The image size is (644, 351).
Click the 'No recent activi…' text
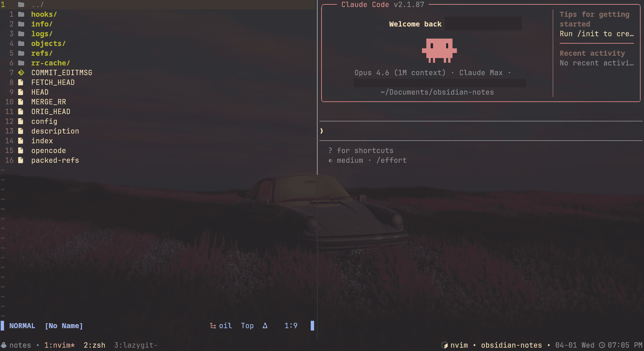coord(597,63)
